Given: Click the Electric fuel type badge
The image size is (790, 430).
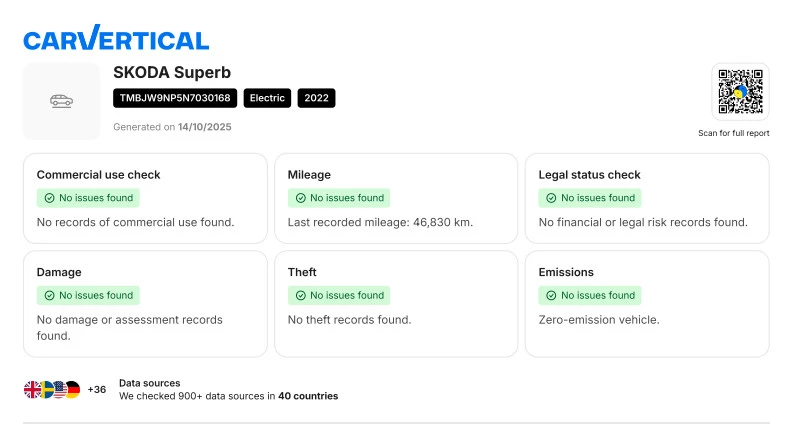Looking at the screenshot, I should tap(267, 98).
